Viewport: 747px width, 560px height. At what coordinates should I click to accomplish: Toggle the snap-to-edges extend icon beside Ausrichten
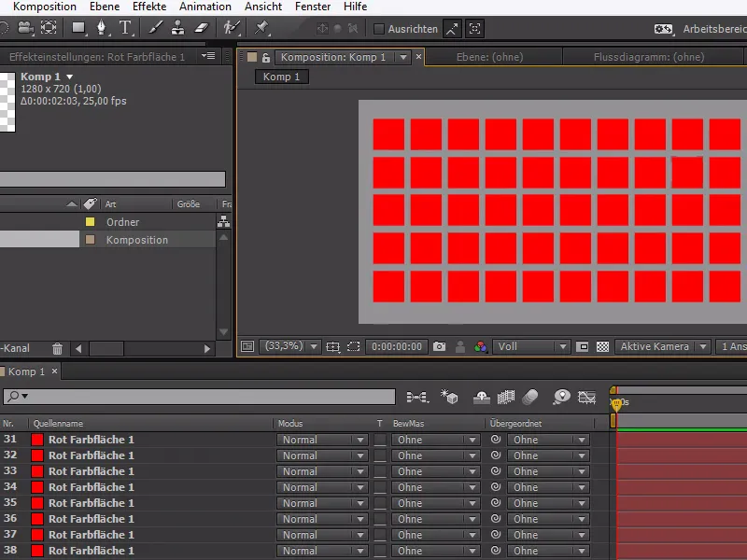452,29
